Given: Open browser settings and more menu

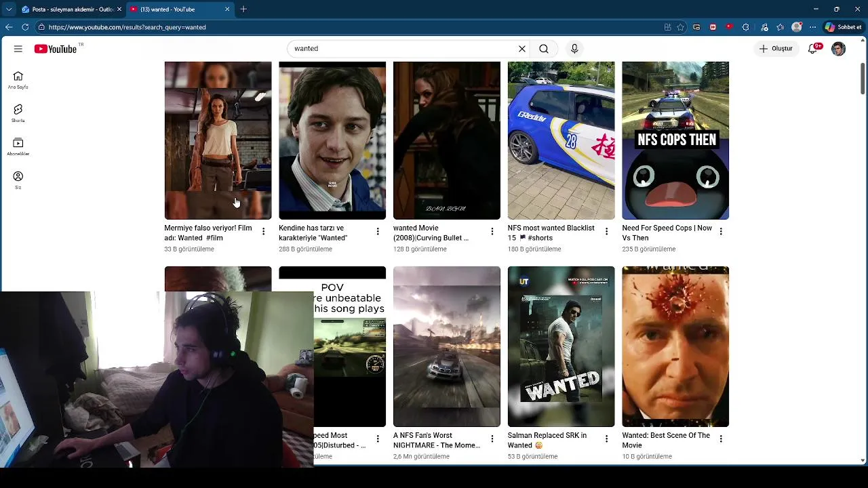Looking at the screenshot, I should (x=812, y=27).
